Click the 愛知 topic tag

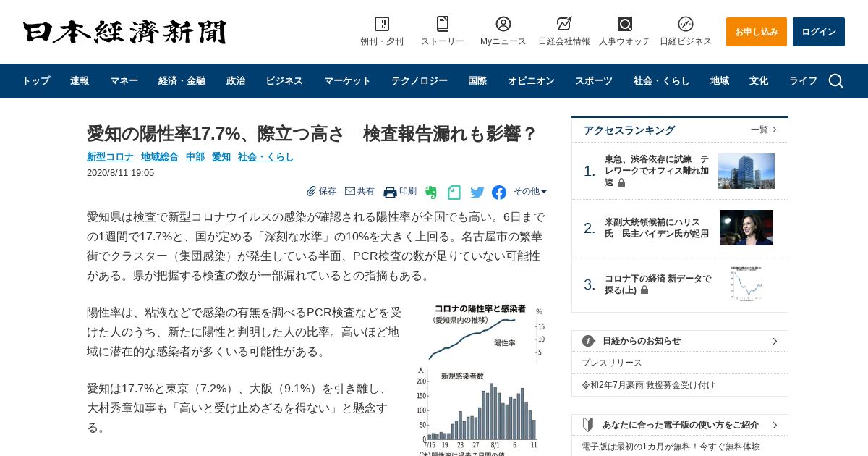[x=221, y=156]
